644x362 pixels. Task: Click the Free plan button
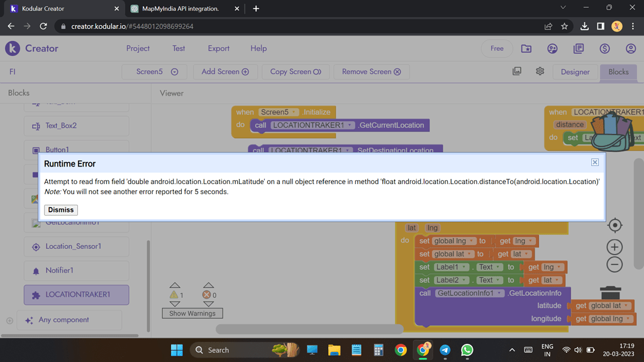pyautogui.click(x=497, y=48)
